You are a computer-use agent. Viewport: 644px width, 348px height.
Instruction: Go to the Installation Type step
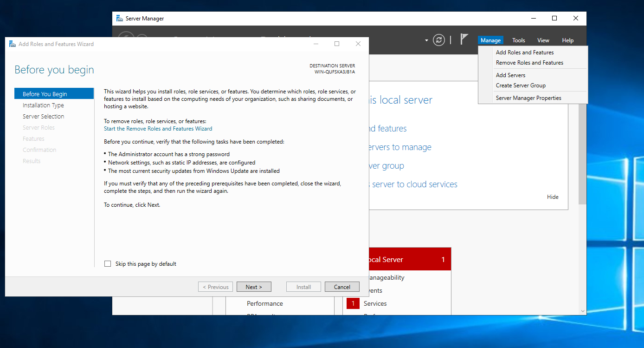click(x=43, y=105)
